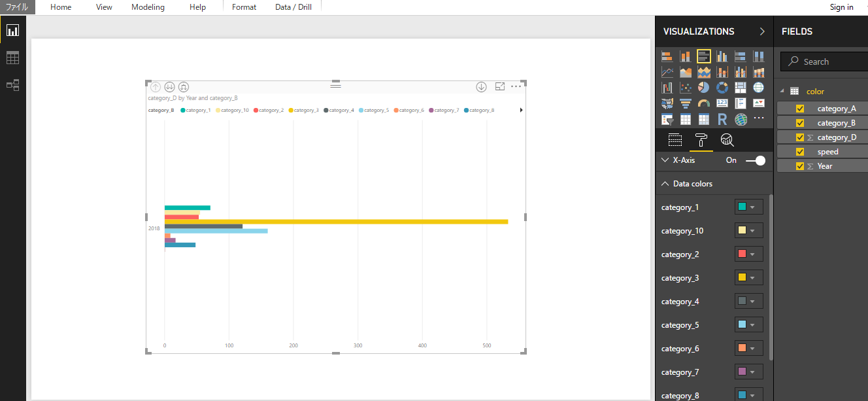Select the R script visual
The width and height of the screenshot is (868, 401).
pyautogui.click(x=722, y=119)
